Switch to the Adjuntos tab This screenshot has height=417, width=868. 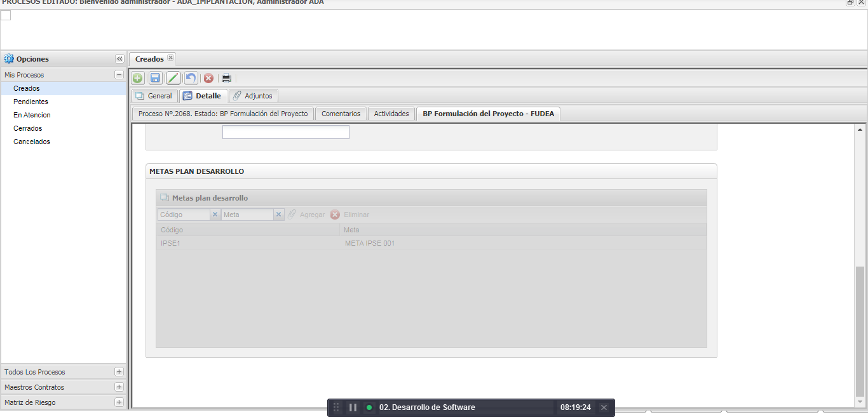(253, 96)
